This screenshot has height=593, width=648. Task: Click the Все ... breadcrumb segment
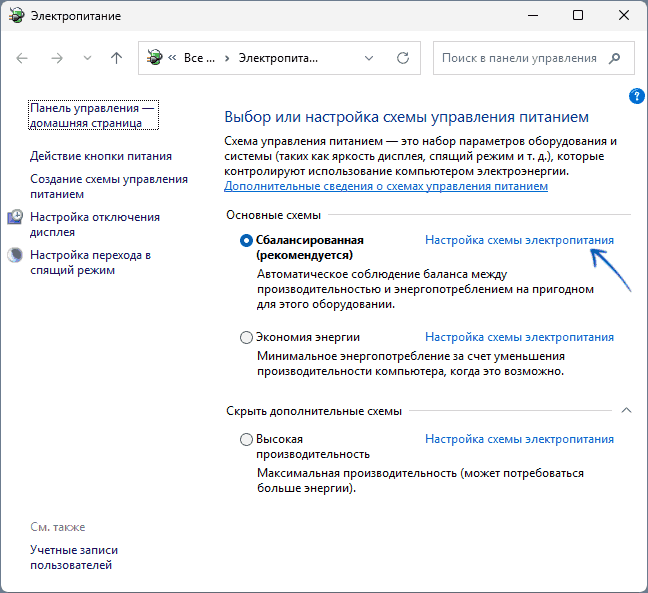click(200, 58)
